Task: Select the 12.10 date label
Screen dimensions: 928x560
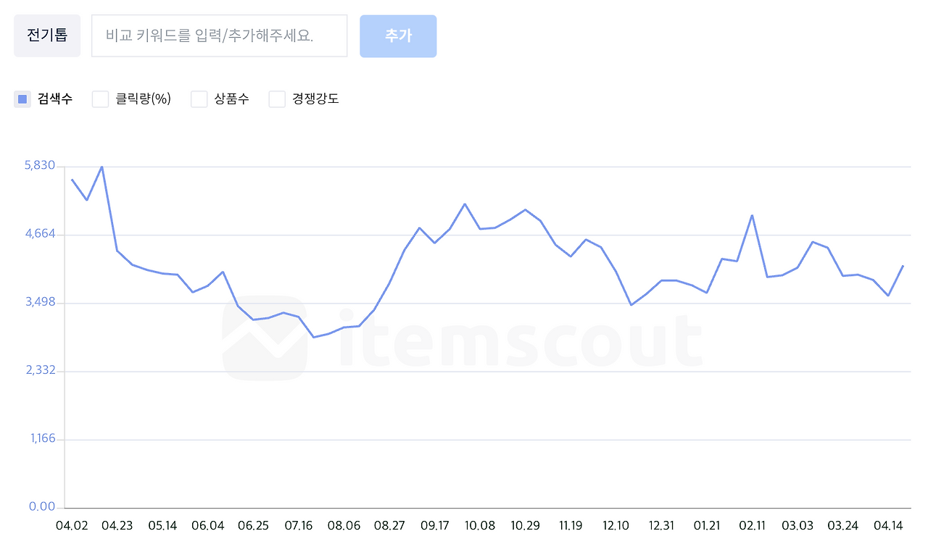Action: tap(616, 525)
